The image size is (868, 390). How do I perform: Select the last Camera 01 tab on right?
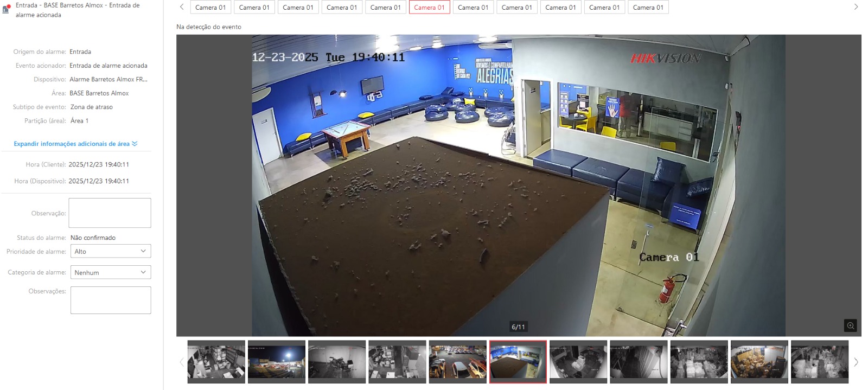pos(648,8)
